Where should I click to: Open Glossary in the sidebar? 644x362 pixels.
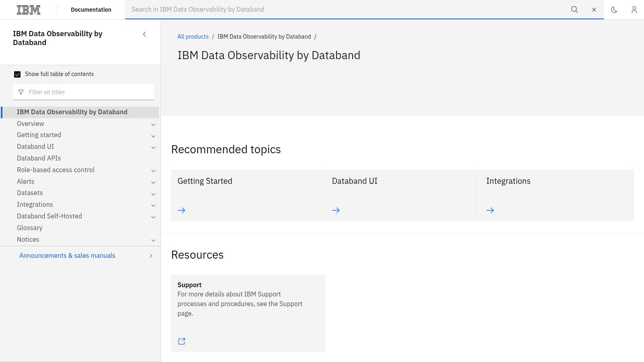(30, 228)
